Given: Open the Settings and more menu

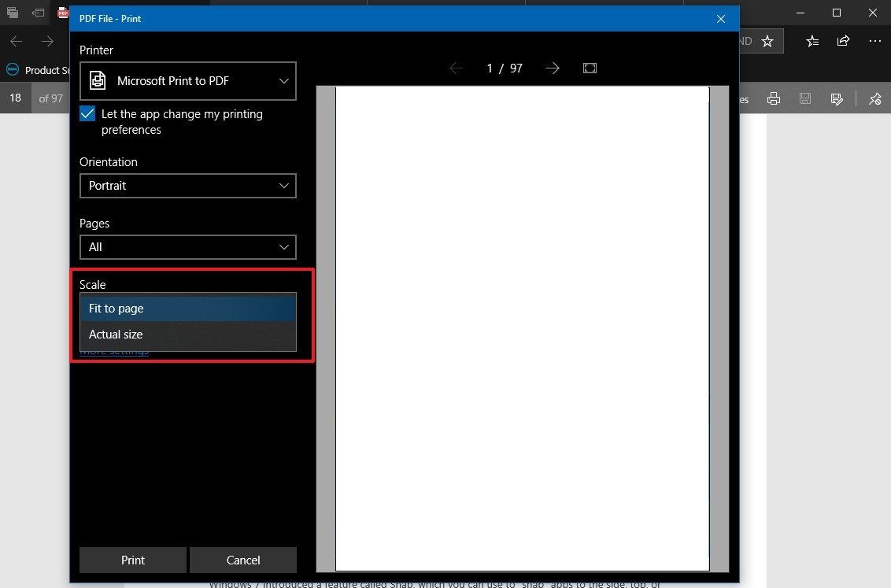Looking at the screenshot, I should (x=874, y=40).
